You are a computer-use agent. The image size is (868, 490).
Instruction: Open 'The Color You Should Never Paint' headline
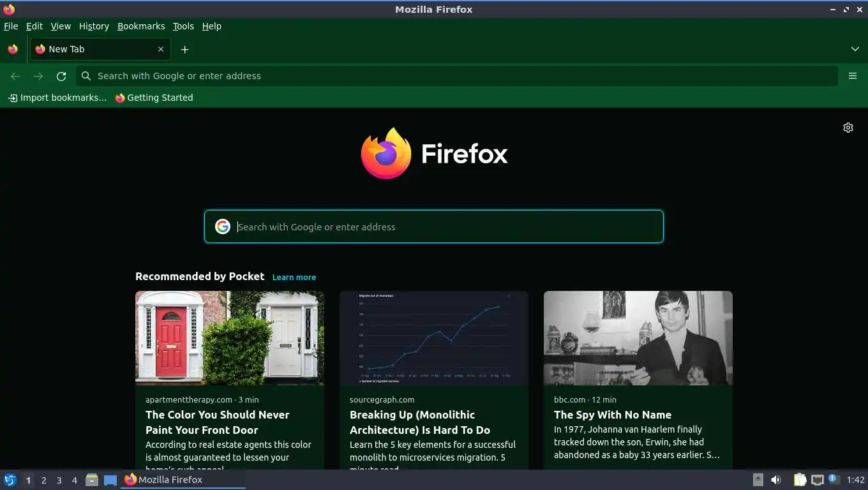coord(218,422)
